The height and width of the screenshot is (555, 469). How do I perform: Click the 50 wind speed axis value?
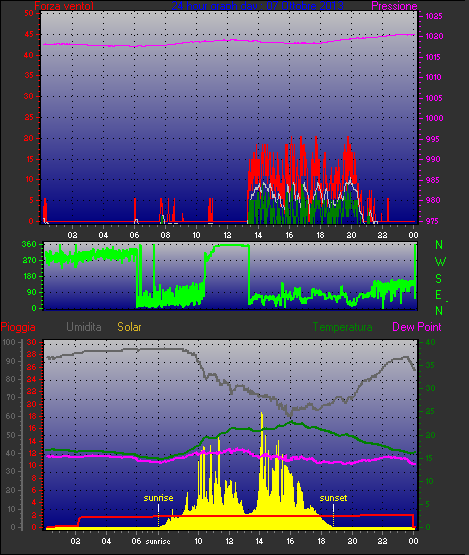29,13
